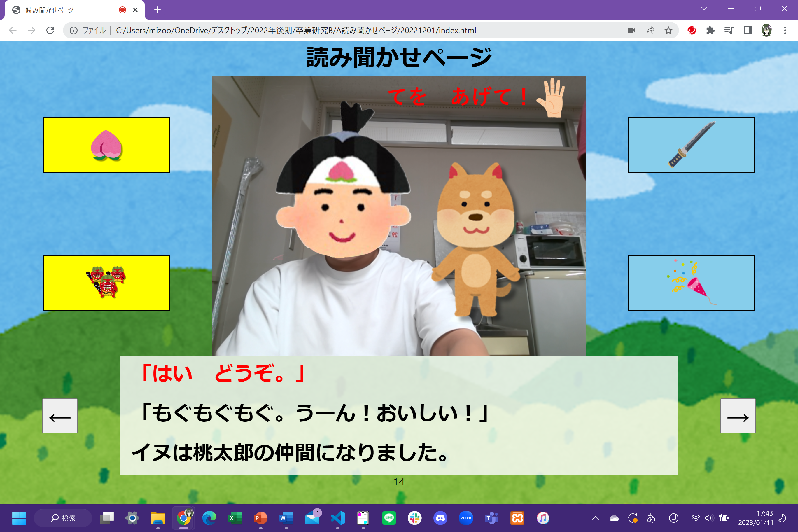Open XAMPP from taskbar
798x532 pixels.
(517, 518)
